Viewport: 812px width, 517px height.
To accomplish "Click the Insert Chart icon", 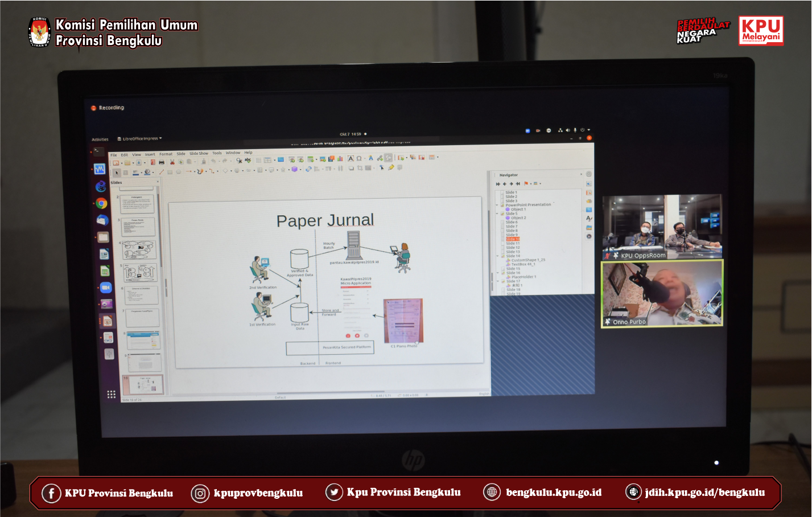I will (340, 159).
